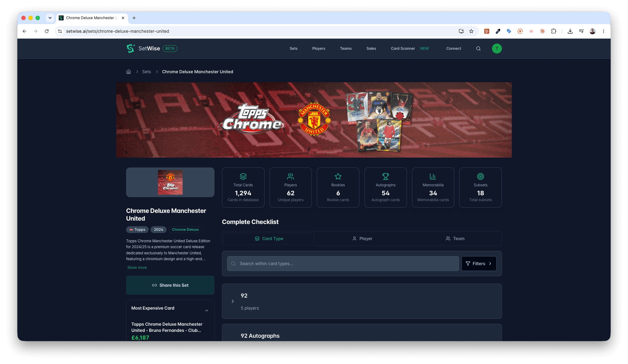Expand the 92 card type row
This screenshot has height=364, width=628.
coord(362,301)
